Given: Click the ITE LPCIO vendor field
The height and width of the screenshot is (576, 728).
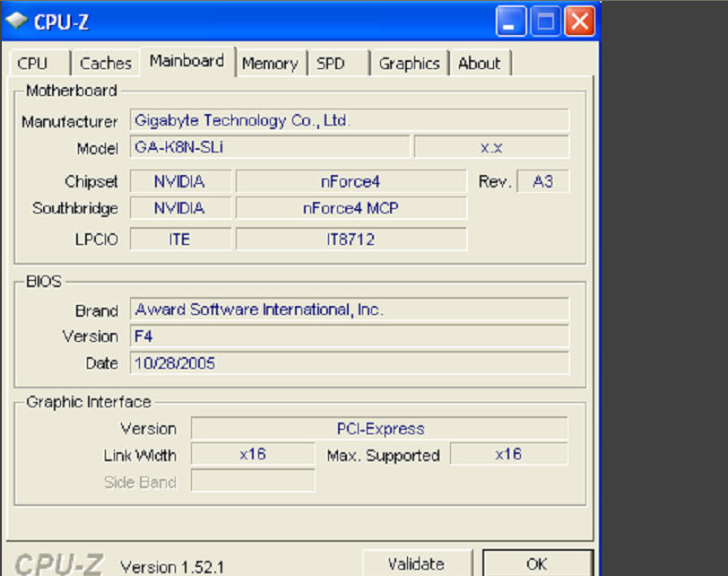Looking at the screenshot, I should tap(180, 240).
